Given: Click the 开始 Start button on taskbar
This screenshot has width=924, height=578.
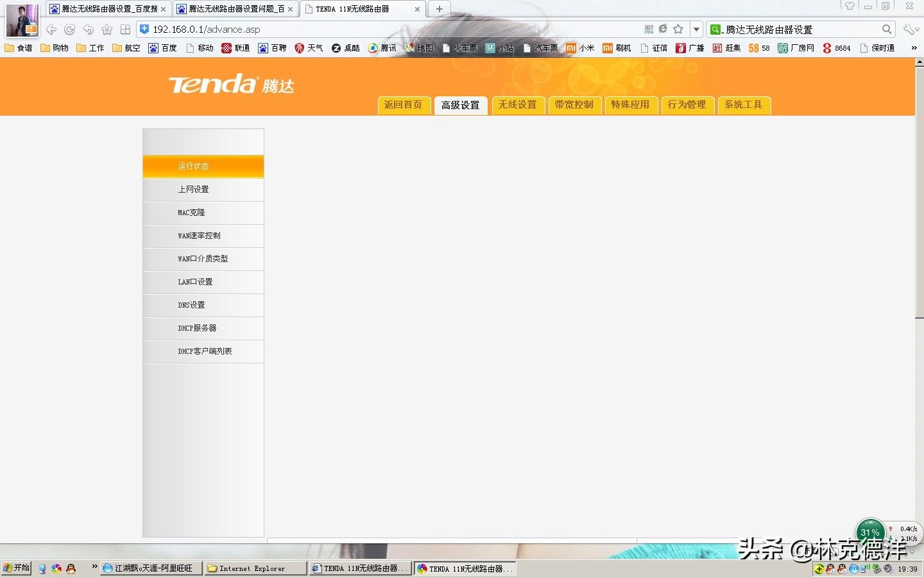Looking at the screenshot, I should [16, 568].
